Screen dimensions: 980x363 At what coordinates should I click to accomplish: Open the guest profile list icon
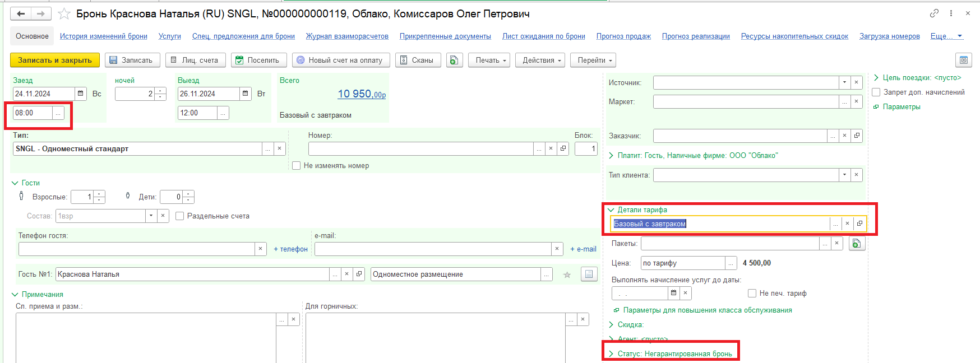589,274
